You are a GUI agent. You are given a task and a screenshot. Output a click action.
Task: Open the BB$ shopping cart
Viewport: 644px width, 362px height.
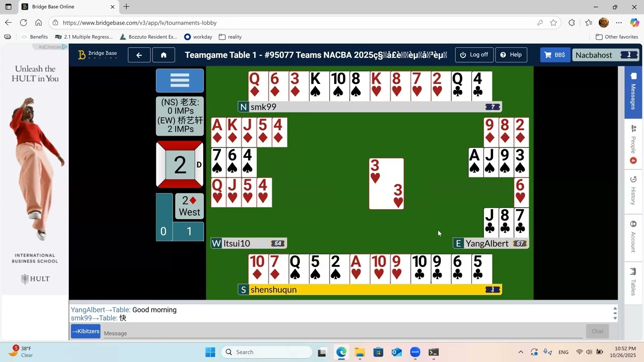click(x=555, y=55)
